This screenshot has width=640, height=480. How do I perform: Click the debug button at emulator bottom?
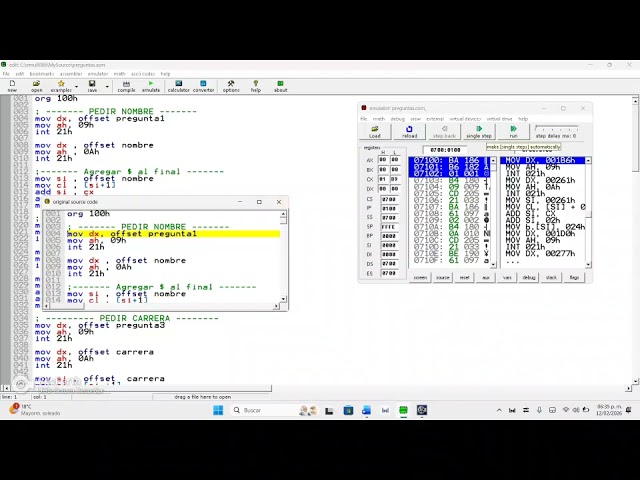(x=529, y=278)
